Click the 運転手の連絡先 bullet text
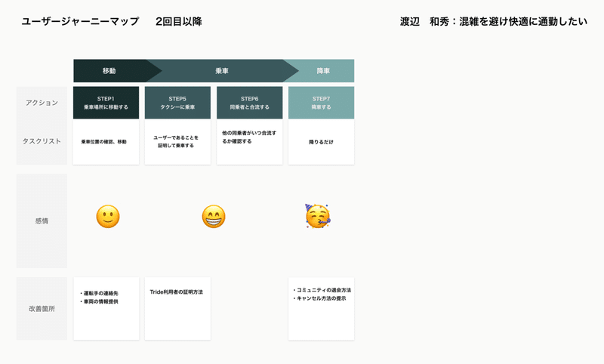This screenshot has width=604, height=364. [x=99, y=293]
